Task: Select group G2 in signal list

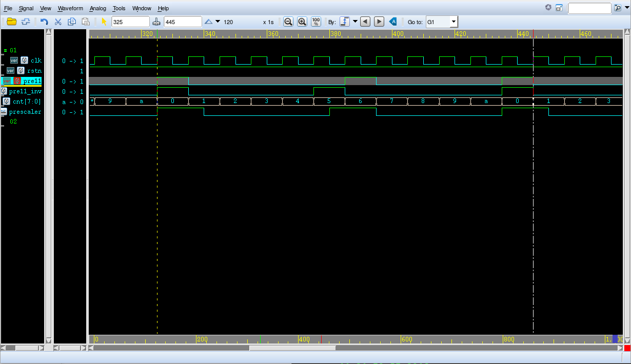Action: [x=13, y=122]
